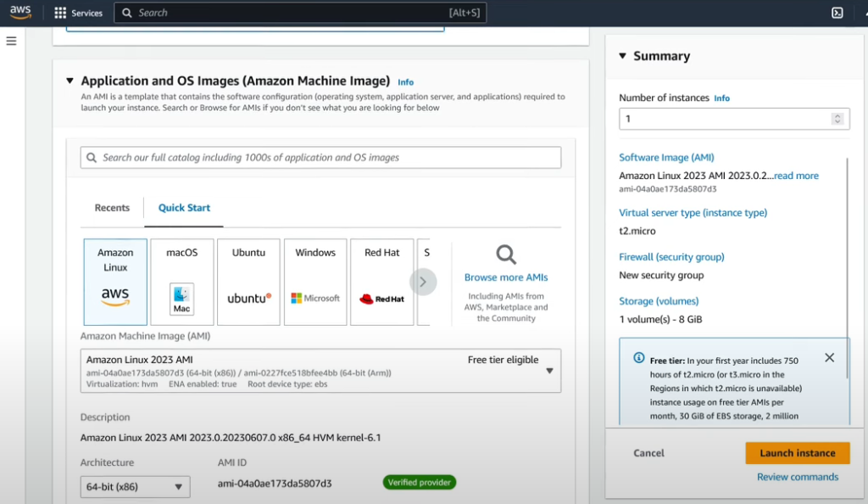Click the Free tier eligible label
The image size is (868, 504).
point(503,360)
